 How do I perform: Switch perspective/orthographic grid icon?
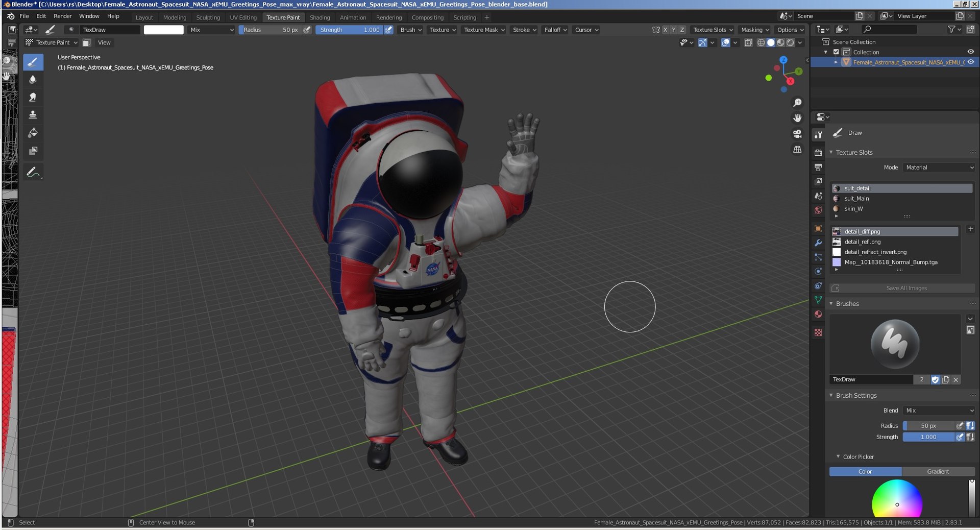coord(797,150)
